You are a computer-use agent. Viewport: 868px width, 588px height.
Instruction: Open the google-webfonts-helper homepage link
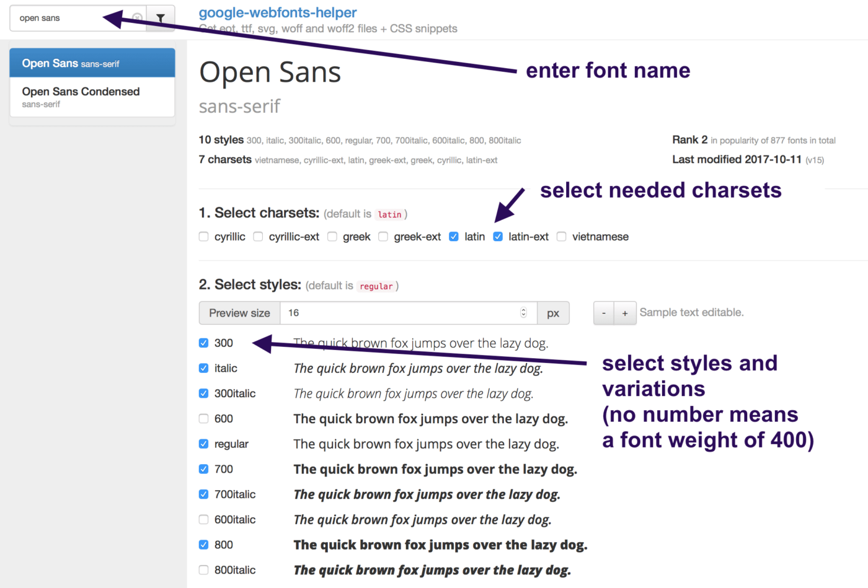click(x=277, y=12)
